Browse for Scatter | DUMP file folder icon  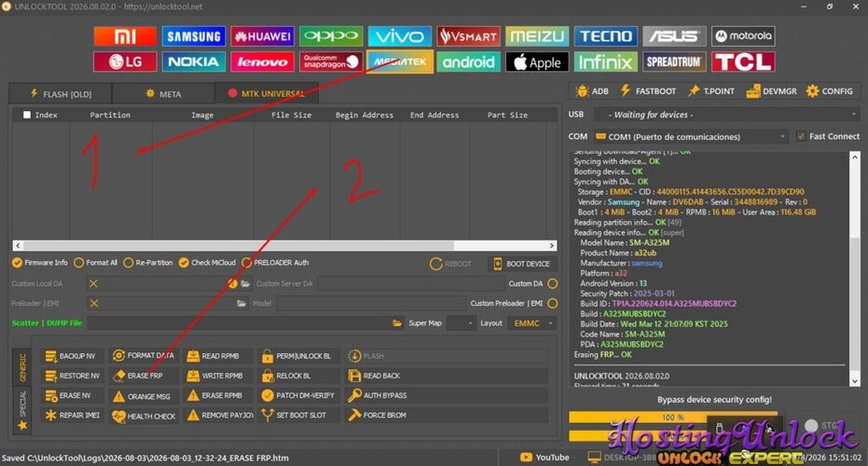coord(397,323)
